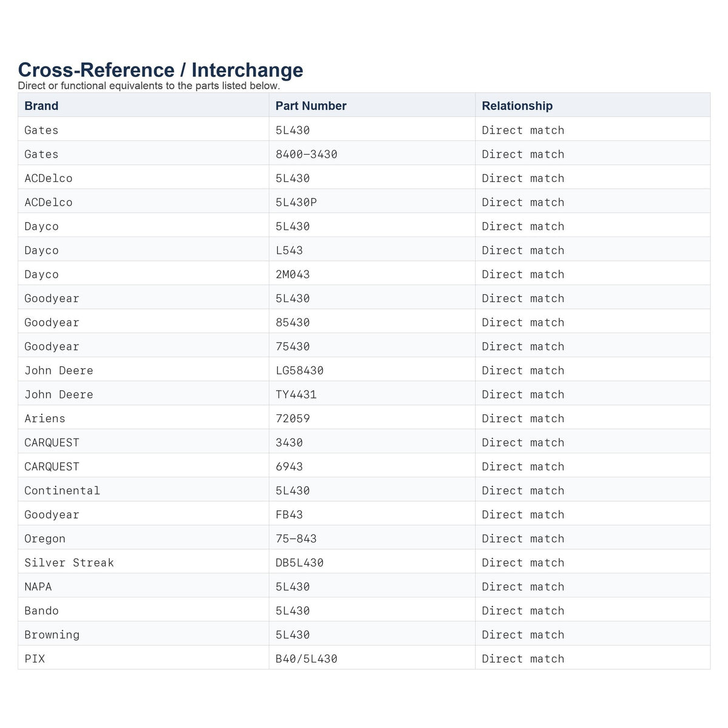
Task: Click Direct match beside part 8400-3430
Action: click(x=523, y=154)
